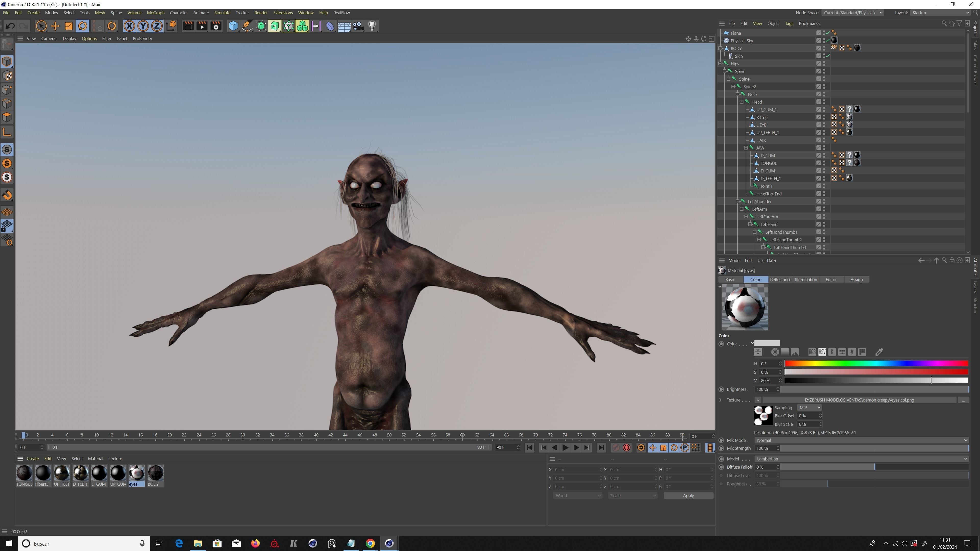The width and height of the screenshot is (980, 551).
Task: Toggle visibility dots for Plane object
Action: pyautogui.click(x=824, y=33)
